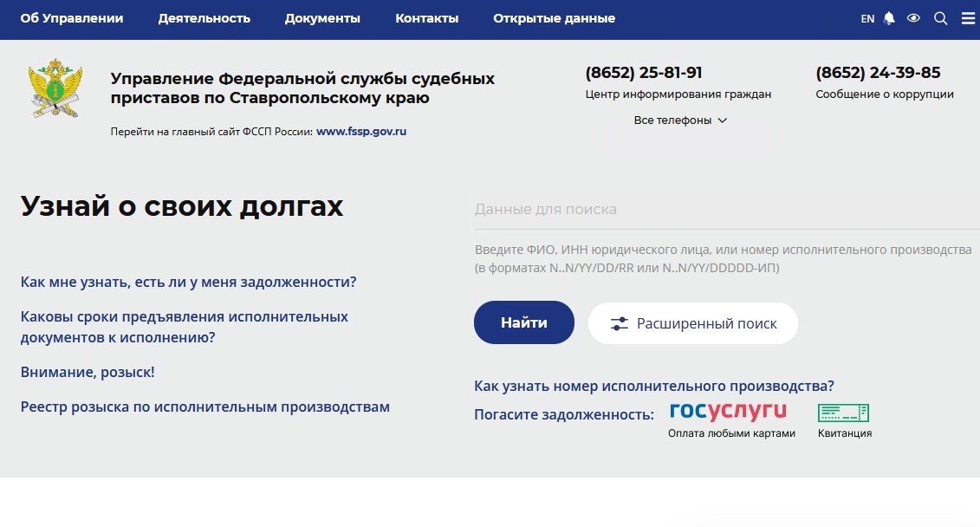Click the notification bell icon
This screenshot has width=980, height=527.
[x=889, y=18]
